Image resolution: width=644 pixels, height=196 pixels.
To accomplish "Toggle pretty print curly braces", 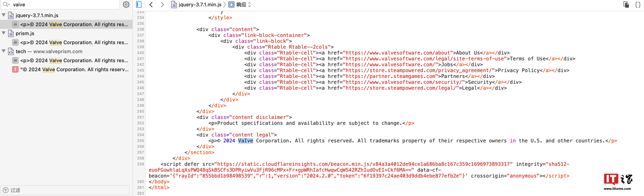I will [x=638, y=4].
